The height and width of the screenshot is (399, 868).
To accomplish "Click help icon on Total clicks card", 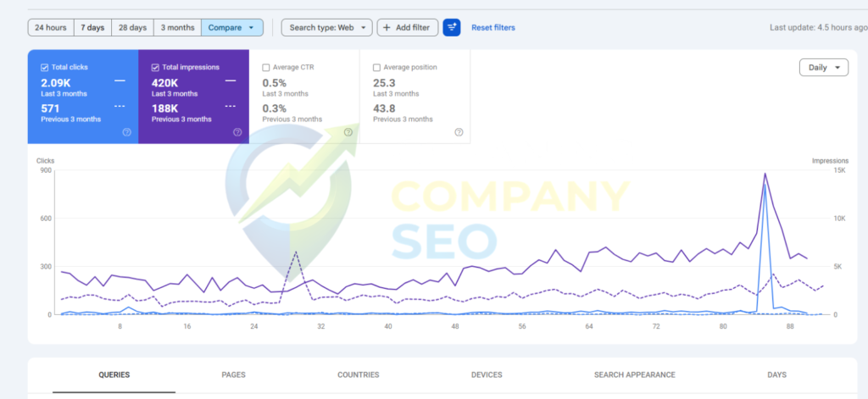I will [x=126, y=132].
